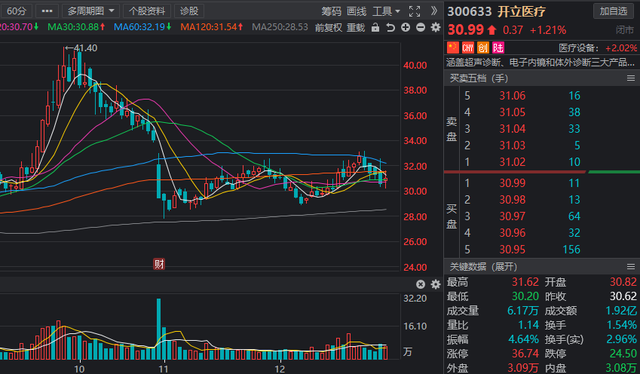Zoom in chart with plus icon

coord(405,27)
